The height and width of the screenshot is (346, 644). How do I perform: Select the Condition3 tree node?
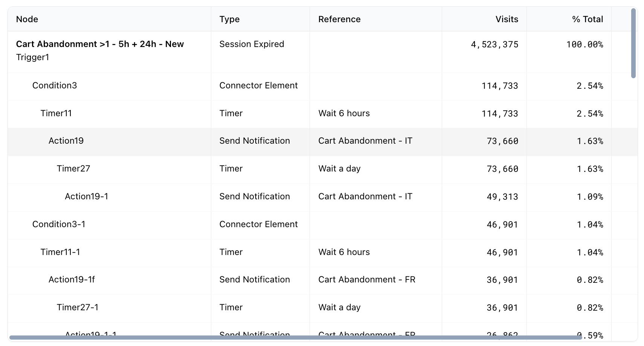[55, 85]
